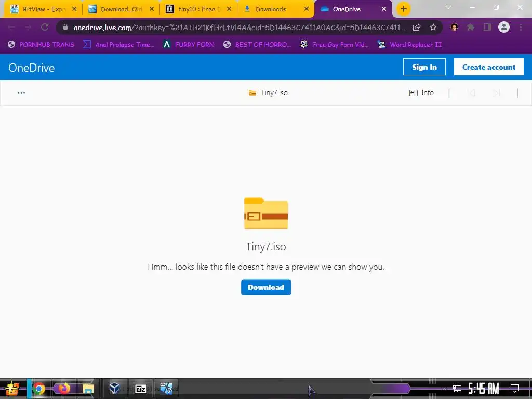Click the onedrive.live.com address bar
The height and width of the screenshot is (399, 532).
(x=239, y=28)
